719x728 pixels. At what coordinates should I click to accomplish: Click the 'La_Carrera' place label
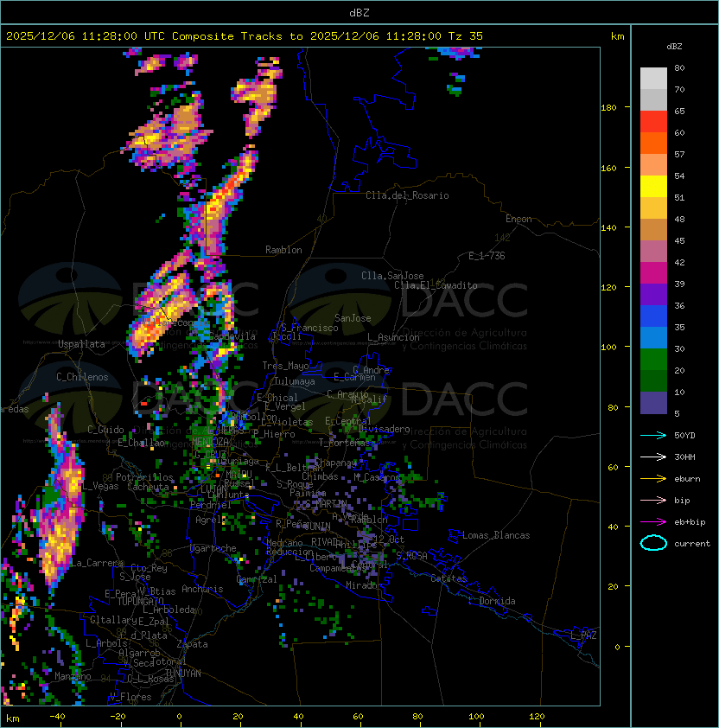[x=97, y=563]
